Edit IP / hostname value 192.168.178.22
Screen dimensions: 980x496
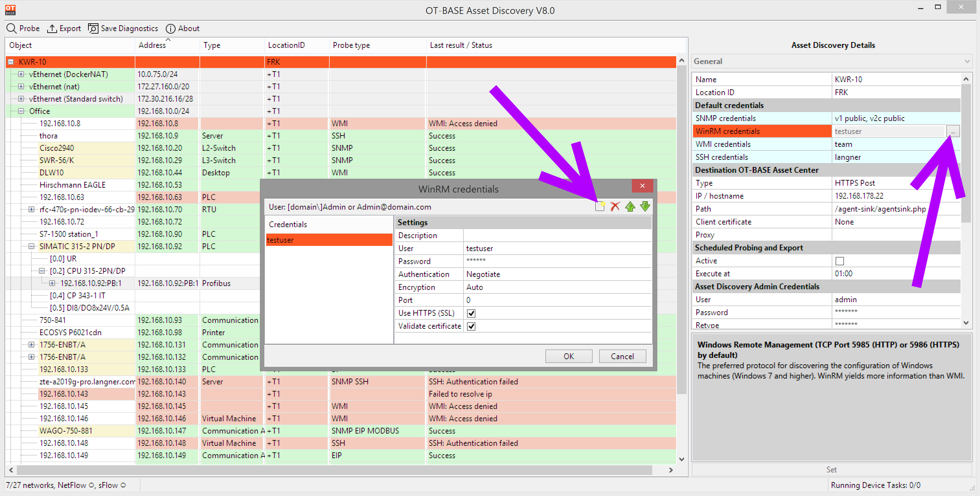tap(895, 196)
